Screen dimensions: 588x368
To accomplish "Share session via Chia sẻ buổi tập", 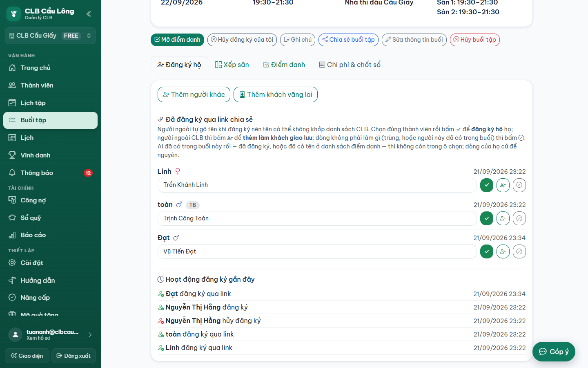I will point(348,40).
